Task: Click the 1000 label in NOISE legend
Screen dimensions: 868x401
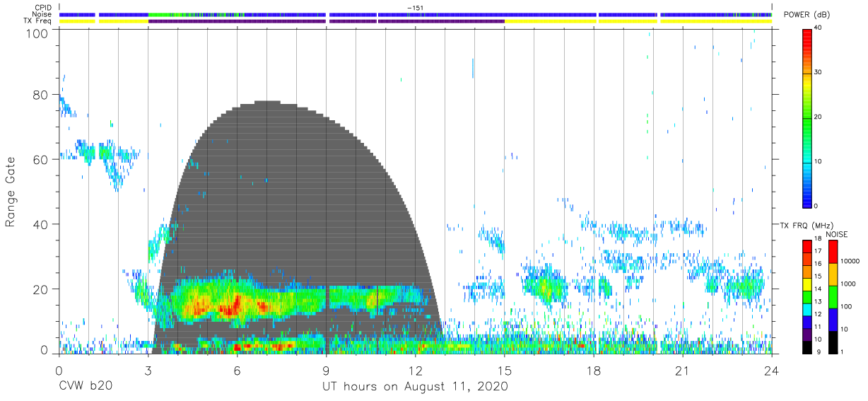Action: [x=849, y=284]
